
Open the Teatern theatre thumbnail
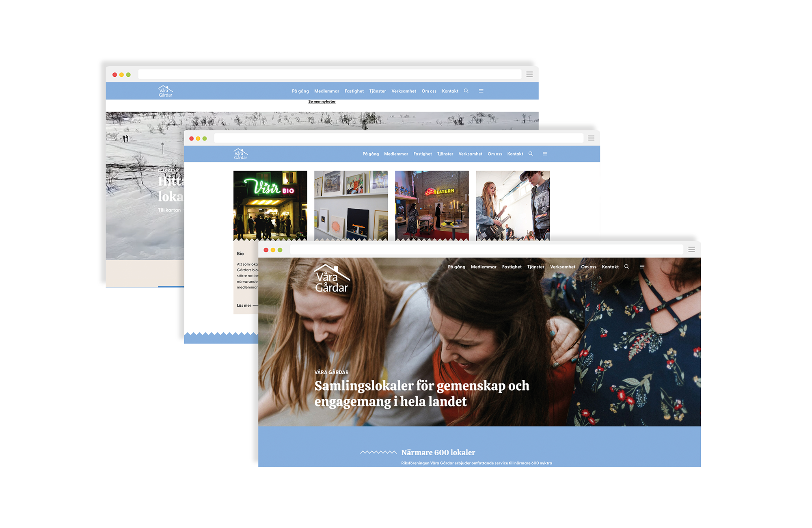pyautogui.click(x=432, y=206)
